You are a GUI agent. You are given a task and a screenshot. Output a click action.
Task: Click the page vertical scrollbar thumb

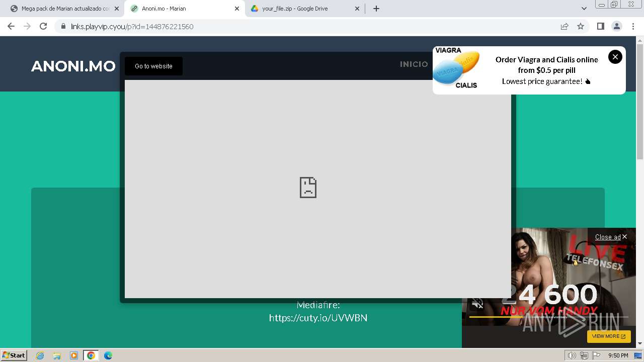click(640, 101)
